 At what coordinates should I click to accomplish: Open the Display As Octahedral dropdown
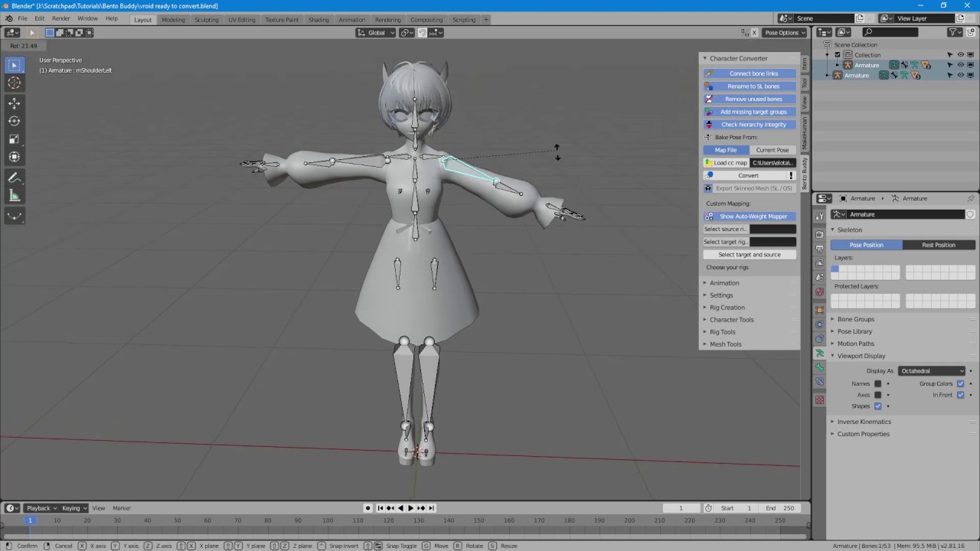(933, 371)
